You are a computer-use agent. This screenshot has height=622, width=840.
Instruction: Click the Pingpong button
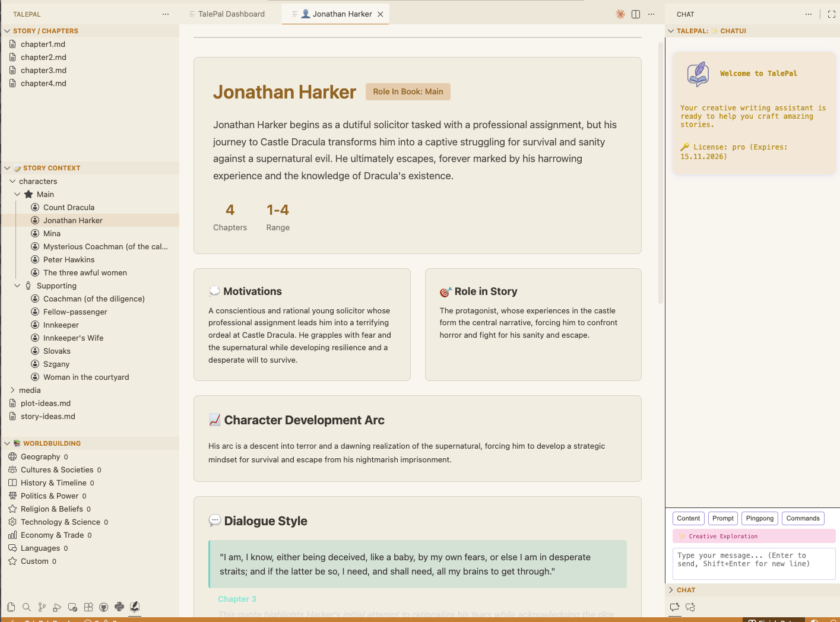[759, 518]
